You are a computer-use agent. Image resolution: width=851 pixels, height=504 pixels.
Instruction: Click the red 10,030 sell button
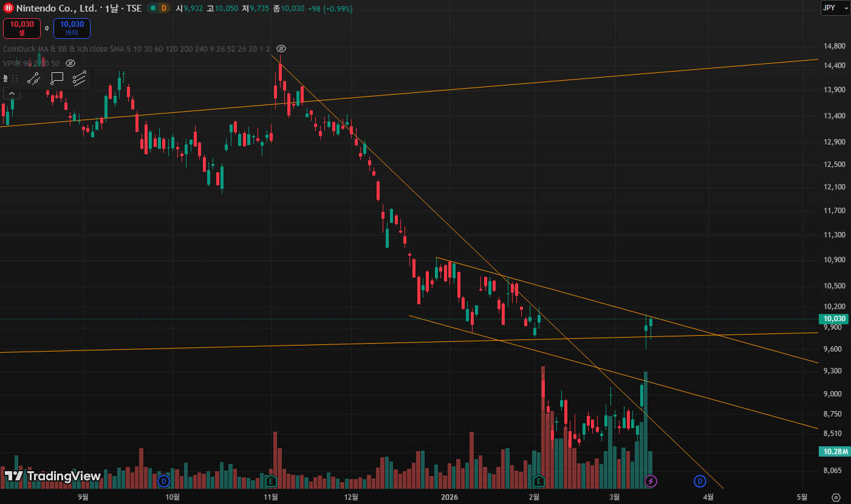coord(22,28)
